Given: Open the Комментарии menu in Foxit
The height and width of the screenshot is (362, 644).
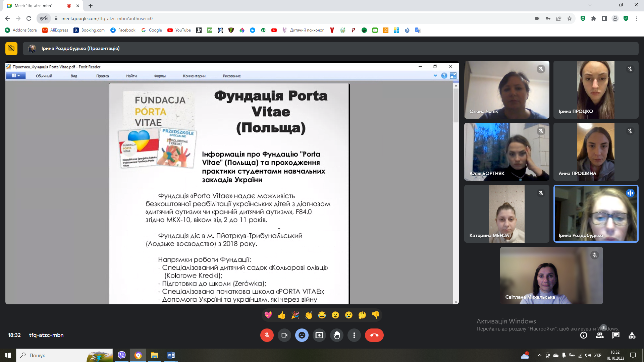Looking at the screenshot, I should coord(194,76).
